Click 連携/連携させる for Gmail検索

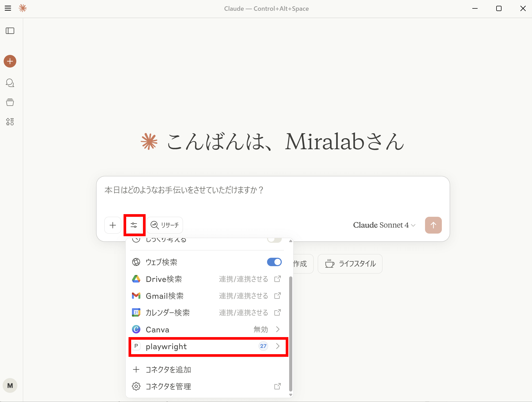point(243,296)
